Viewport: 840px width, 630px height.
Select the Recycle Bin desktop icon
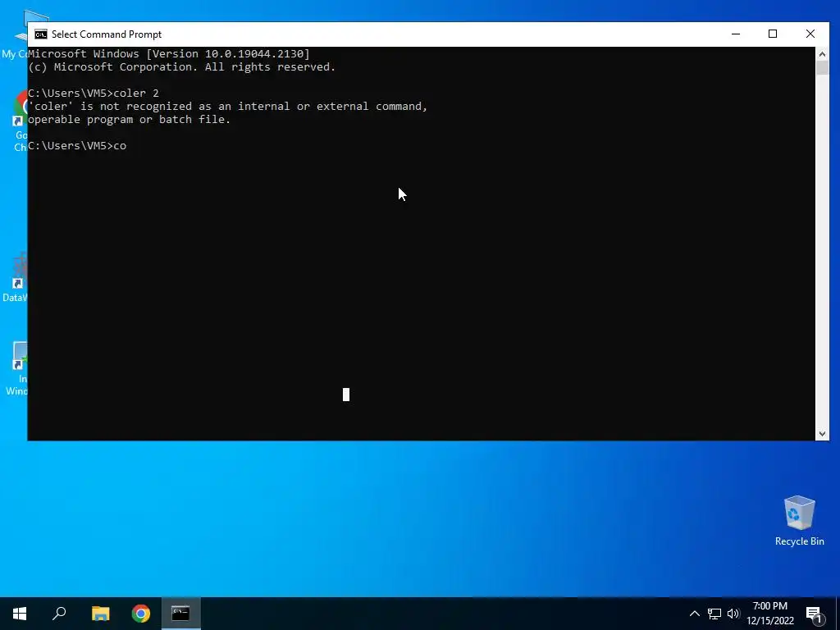click(799, 520)
